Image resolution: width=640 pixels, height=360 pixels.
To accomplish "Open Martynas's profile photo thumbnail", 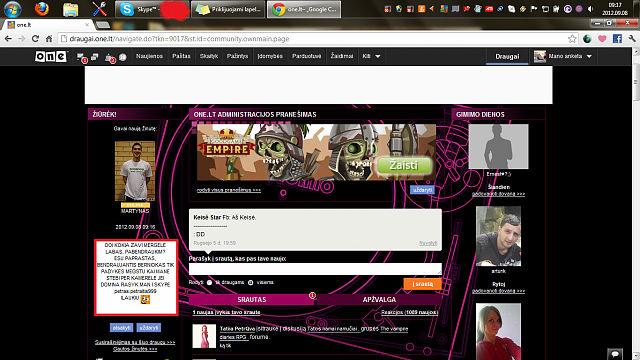I will click(135, 171).
